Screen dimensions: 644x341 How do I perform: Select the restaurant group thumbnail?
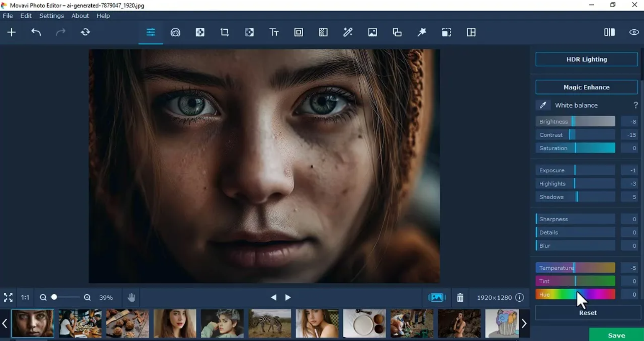(x=80, y=323)
